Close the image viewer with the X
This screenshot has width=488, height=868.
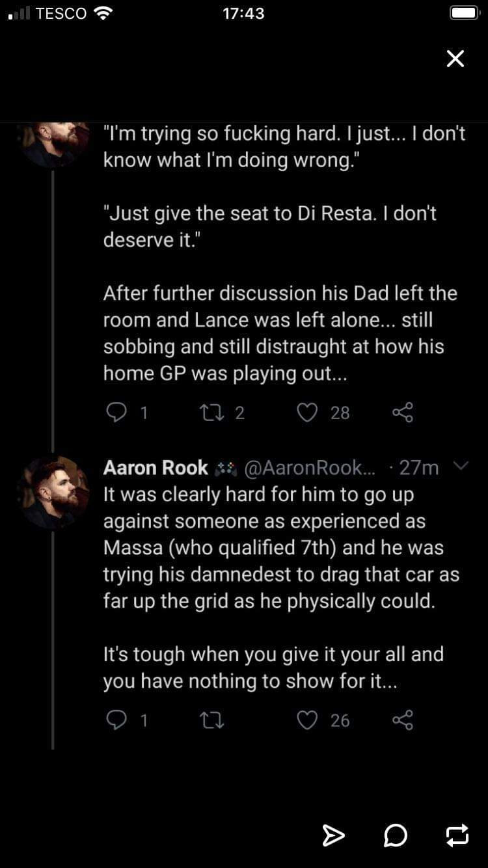455,59
